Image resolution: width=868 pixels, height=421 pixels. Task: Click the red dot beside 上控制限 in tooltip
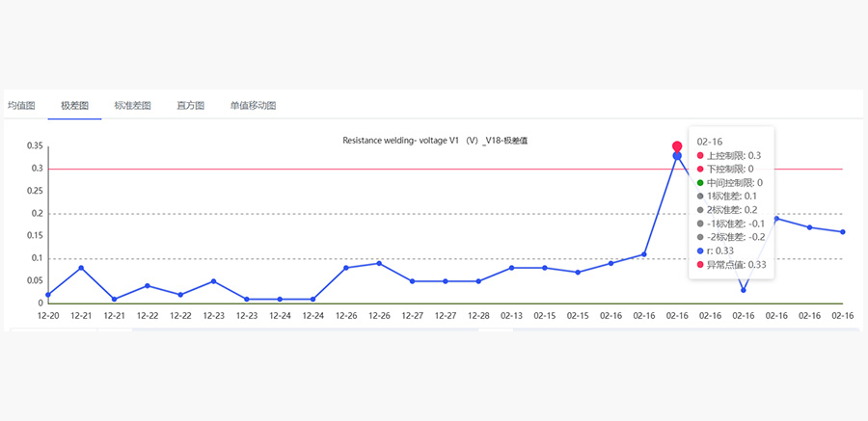pyautogui.click(x=700, y=155)
